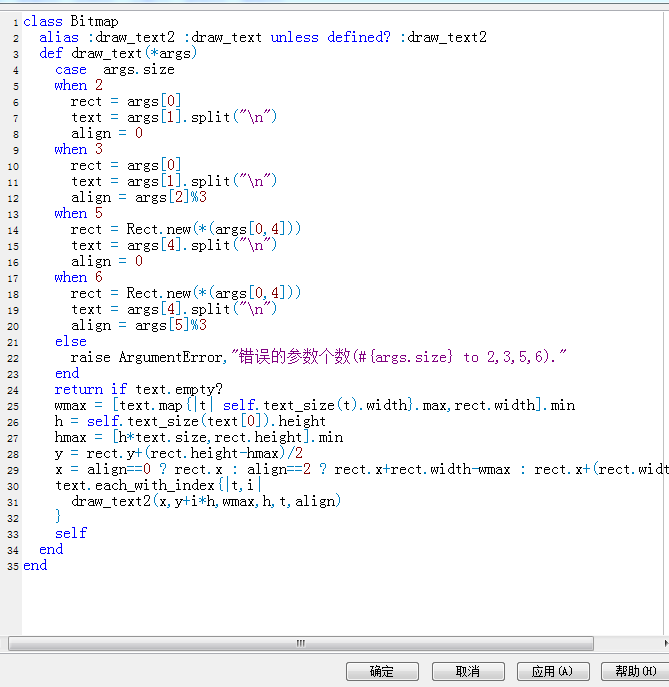
Task: Click the horizontal scrollbar right arrow
Action: (x=665, y=643)
